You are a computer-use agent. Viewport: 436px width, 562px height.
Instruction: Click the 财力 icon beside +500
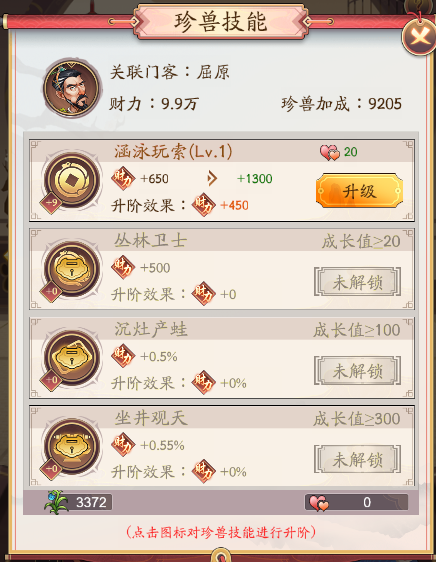123,267
